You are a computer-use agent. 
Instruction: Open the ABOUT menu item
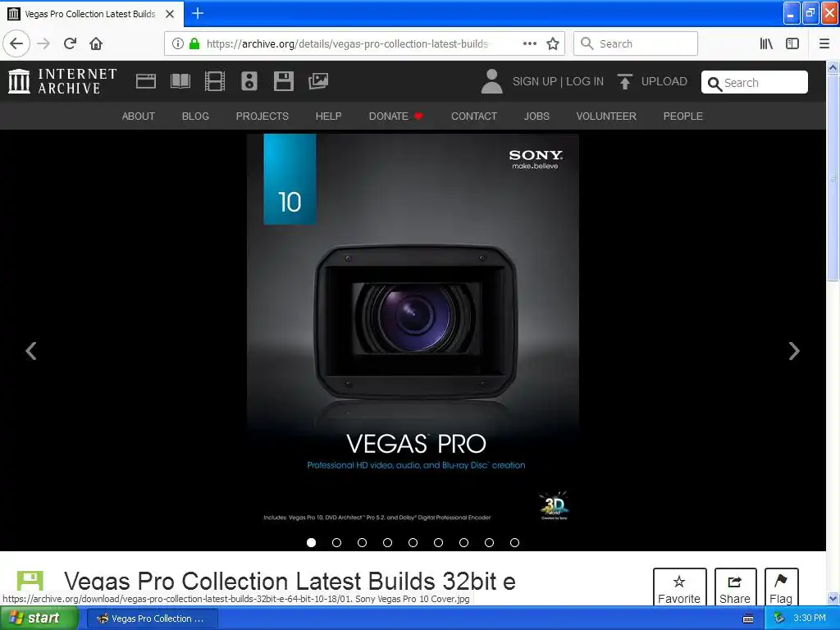[x=138, y=116]
